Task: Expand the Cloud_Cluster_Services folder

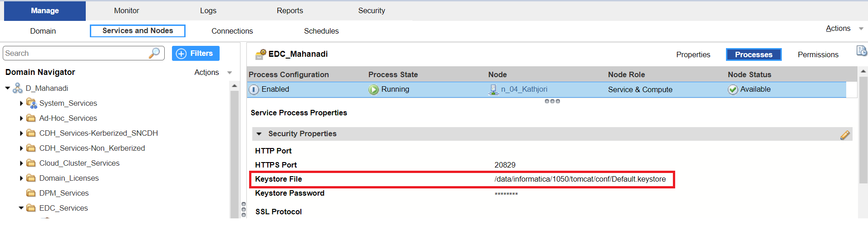Action: [21, 163]
